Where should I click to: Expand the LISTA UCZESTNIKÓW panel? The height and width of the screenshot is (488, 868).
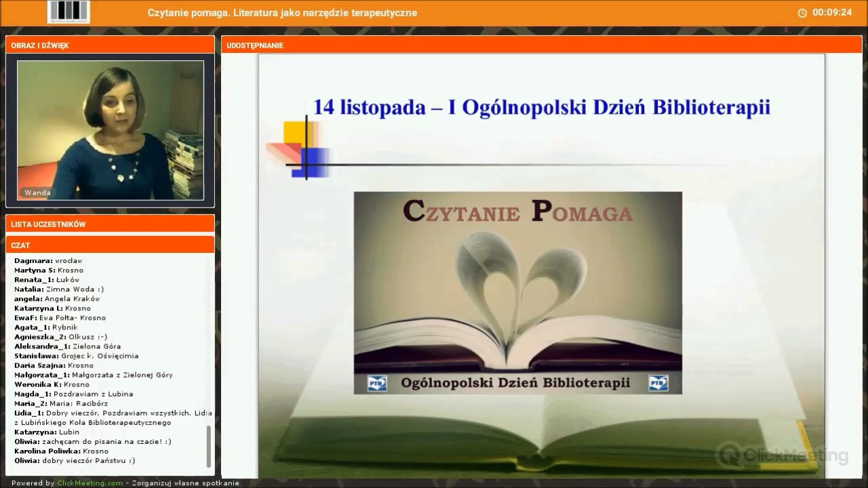(x=110, y=224)
